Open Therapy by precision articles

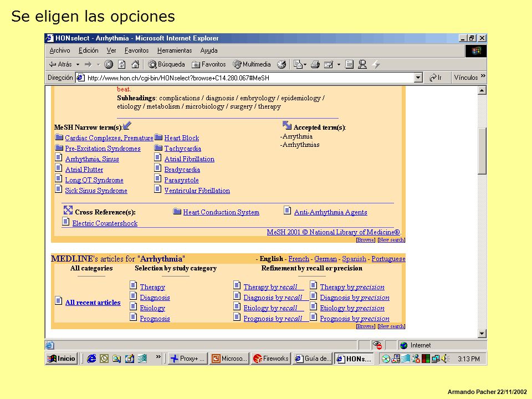click(352, 287)
